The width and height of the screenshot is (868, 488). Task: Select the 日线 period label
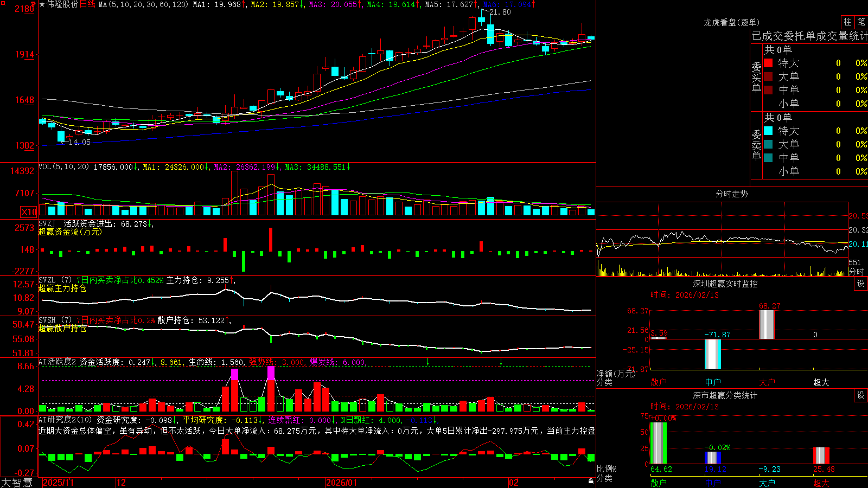87,4
